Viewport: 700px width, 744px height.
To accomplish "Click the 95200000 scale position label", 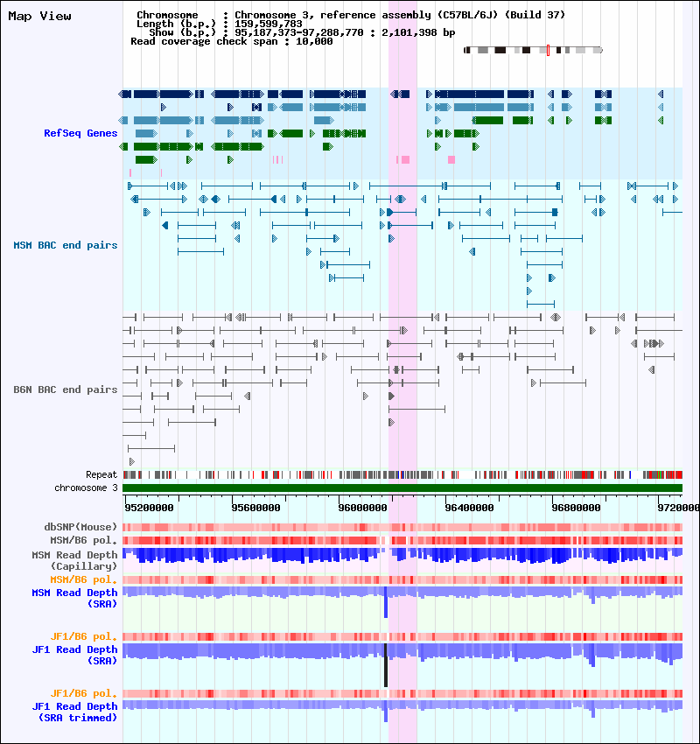I will coord(149,508).
